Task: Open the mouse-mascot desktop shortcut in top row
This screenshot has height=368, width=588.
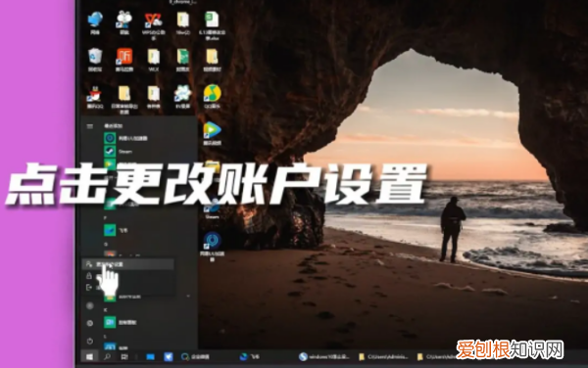Action: coord(124,23)
